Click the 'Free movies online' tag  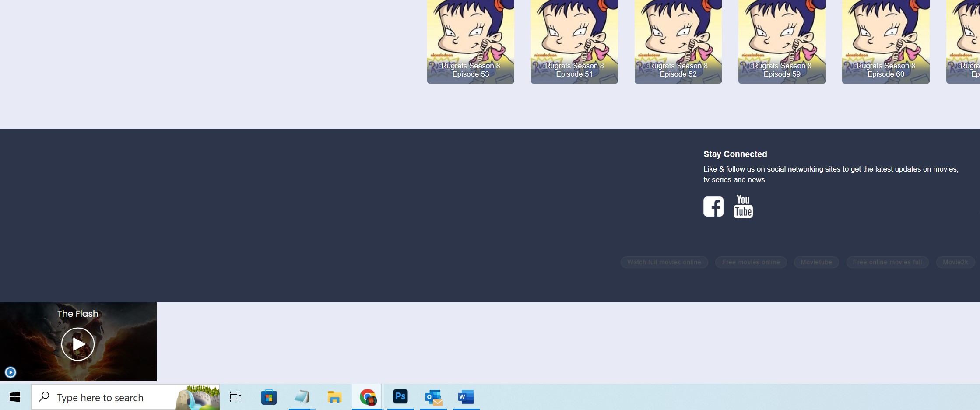751,262
